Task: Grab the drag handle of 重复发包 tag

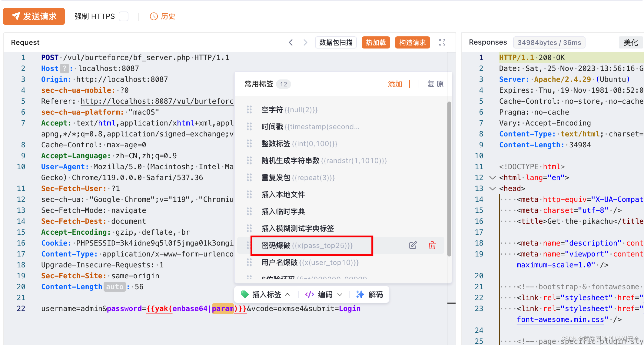Action: (249, 178)
